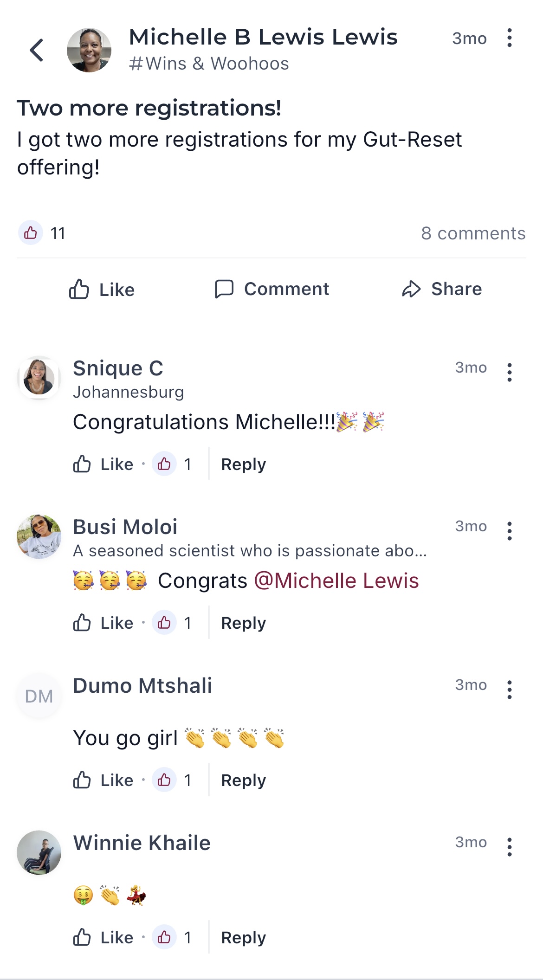Image resolution: width=543 pixels, height=980 pixels.
Task: Reply to Snique C's comment
Action: tap(243, 464)
